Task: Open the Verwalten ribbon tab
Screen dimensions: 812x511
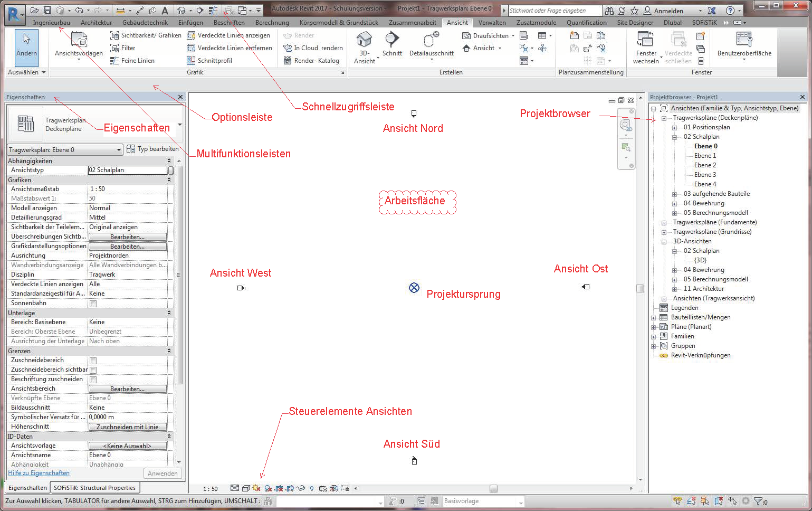Action: point(492,23)
